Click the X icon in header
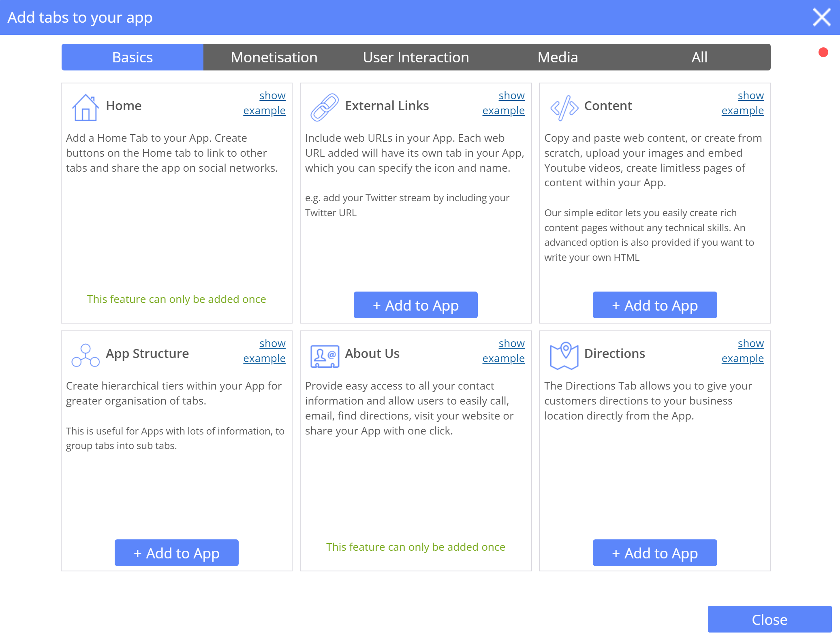 click(x=821, y=17)
